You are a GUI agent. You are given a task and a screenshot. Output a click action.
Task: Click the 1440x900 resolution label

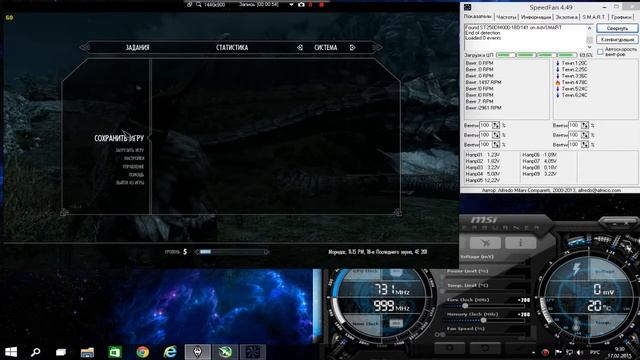pos(214,4)
